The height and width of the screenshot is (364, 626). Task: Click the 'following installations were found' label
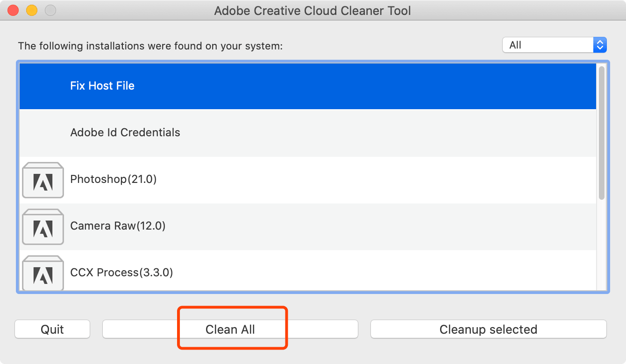(x=150, y=46)
